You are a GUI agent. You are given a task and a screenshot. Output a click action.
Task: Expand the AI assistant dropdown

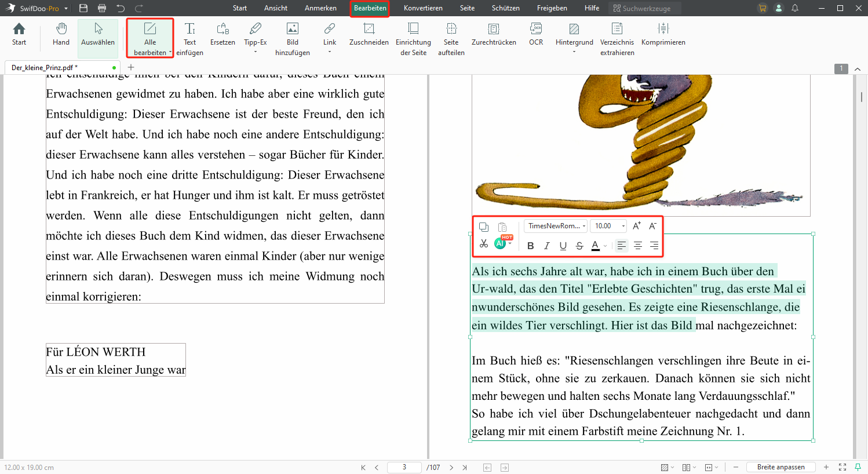[510, 244]
